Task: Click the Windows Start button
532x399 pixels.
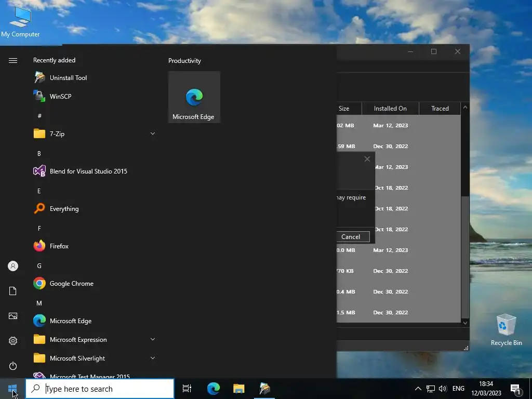Action: click(x=12, y=389)
